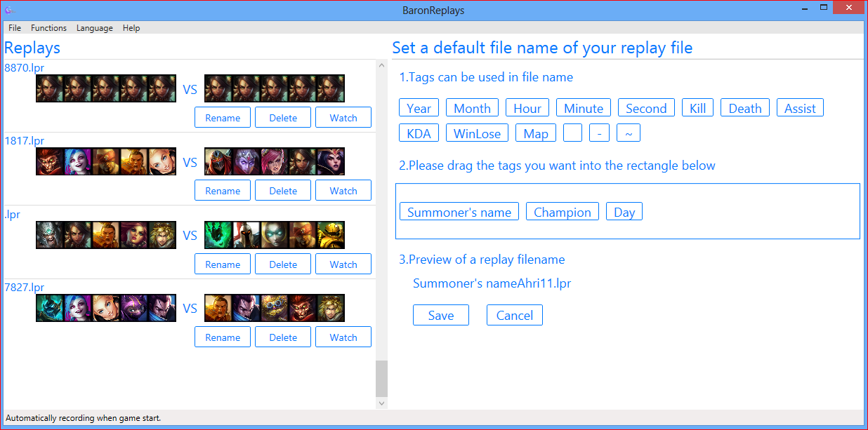Click Heimerdinger icon in 7827.lpr replay
868x430 pixels.
(x=275, y=309)
